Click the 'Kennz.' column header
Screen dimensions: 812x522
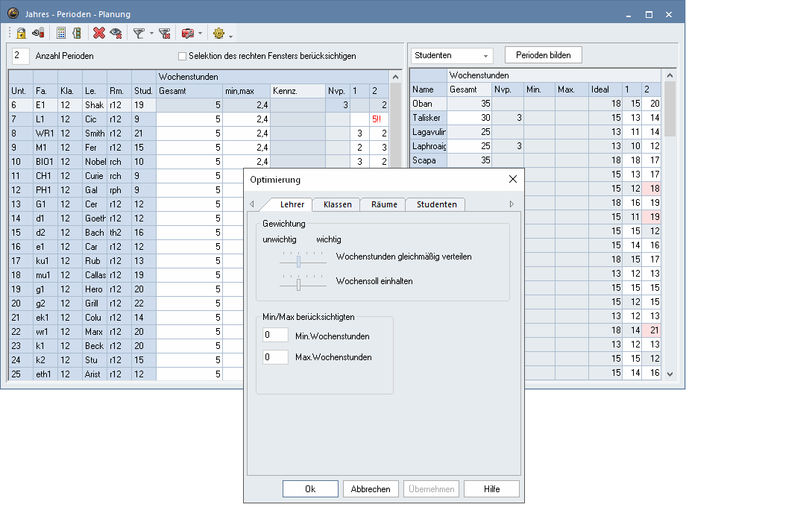point(298,91)
